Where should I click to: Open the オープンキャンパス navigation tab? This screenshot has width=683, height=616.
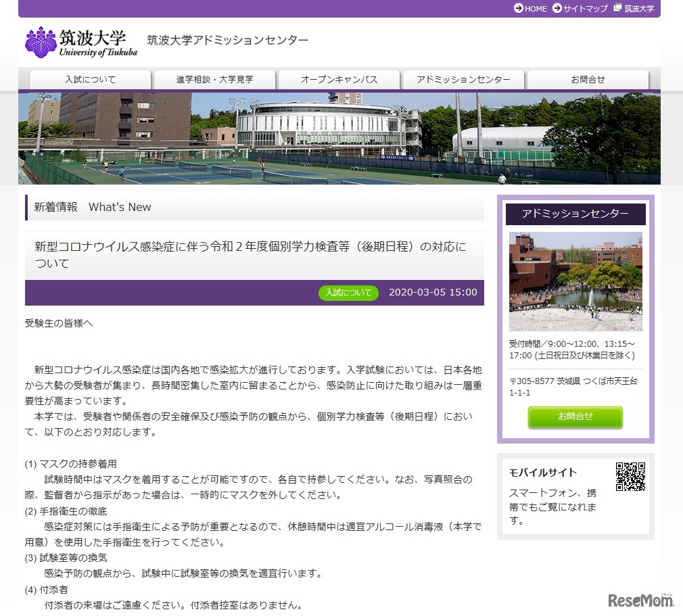(338, 79)
